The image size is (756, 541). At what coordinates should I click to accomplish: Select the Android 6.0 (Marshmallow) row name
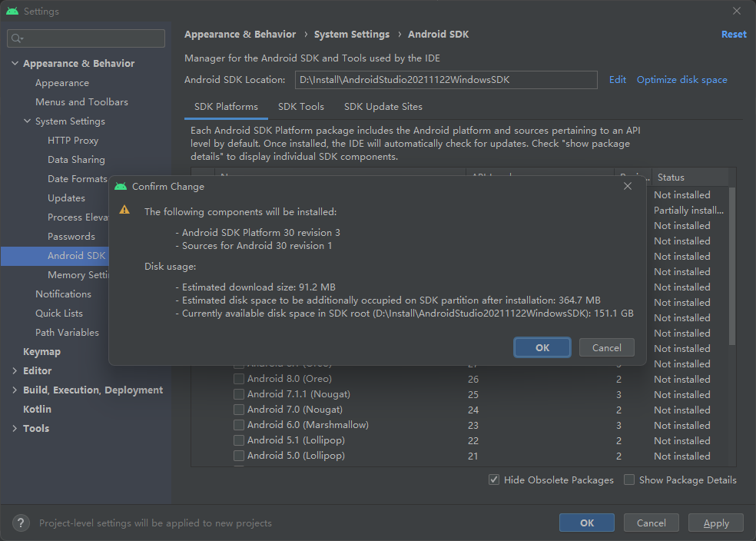pos(308,425)
